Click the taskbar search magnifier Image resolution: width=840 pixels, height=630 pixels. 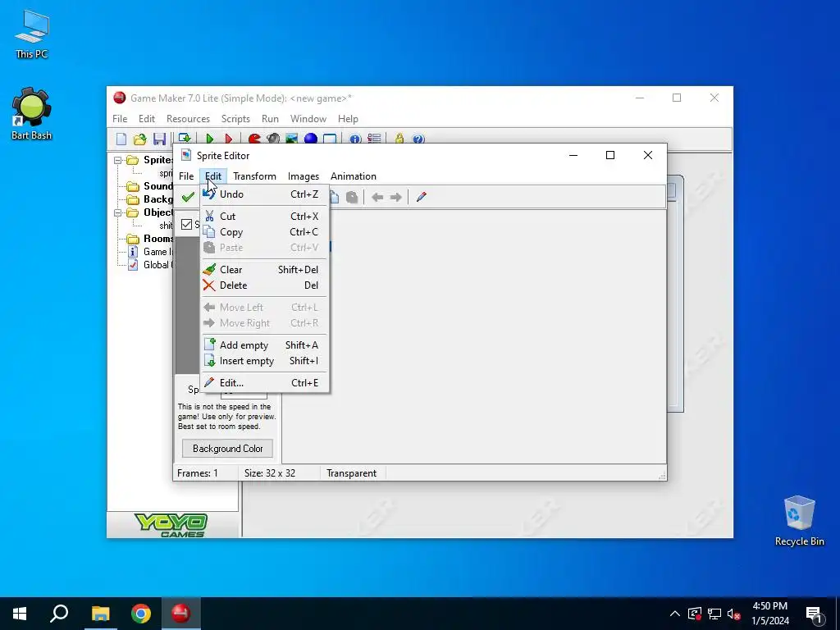point(59,614)
